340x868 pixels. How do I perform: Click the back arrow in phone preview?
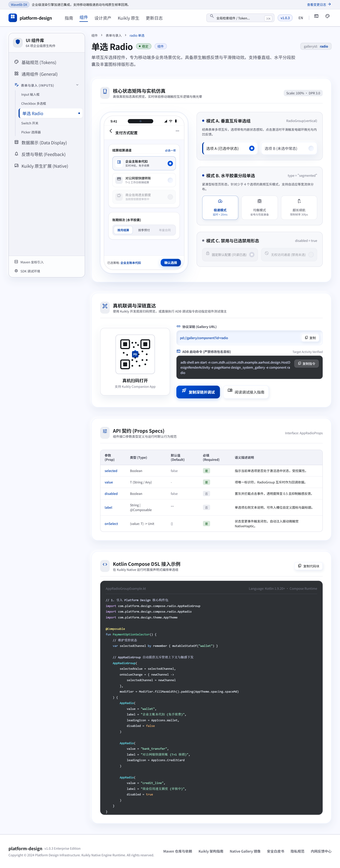(111, 131)
